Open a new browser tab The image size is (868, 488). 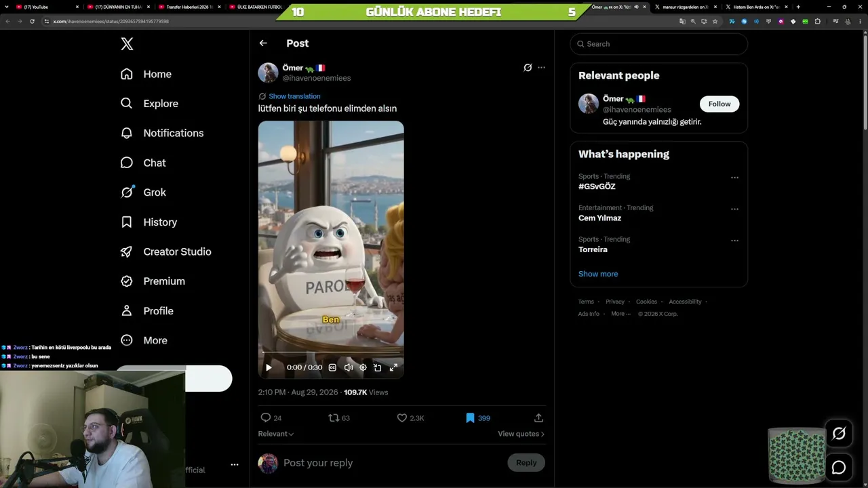coord(798,7)
